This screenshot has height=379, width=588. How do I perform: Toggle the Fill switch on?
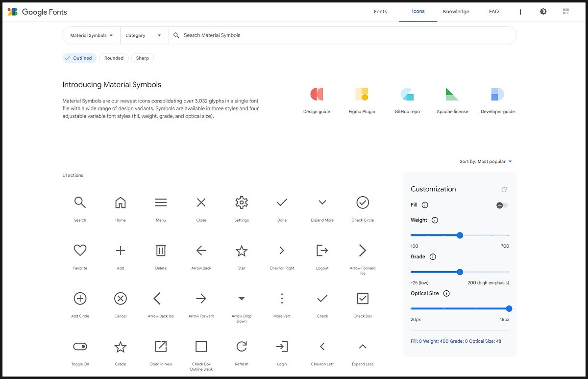tap(502, 205)
